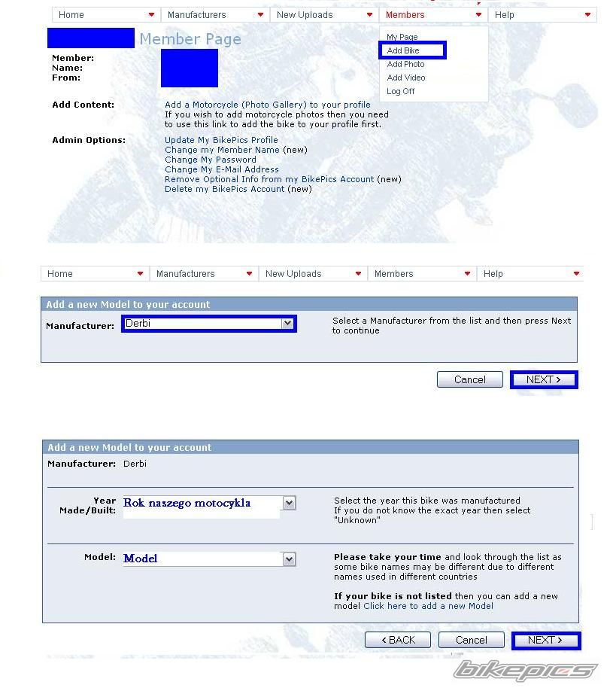Image resolution: width=616 pixels, height=688 pixels.
Task: Click NEXT in Manufacturer selection step
Action: [x=544, y=379]
